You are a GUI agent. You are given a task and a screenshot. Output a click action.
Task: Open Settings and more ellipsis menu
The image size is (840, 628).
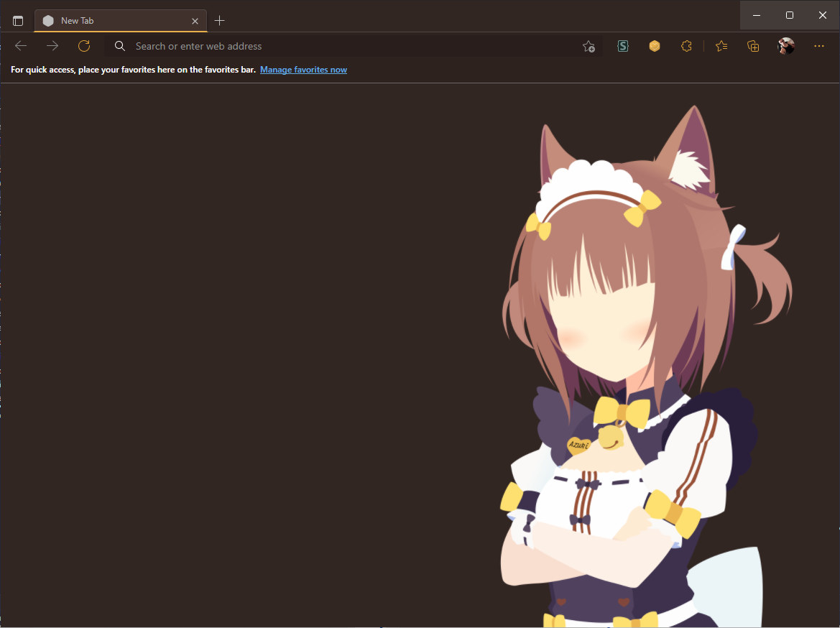pos(819,46)
